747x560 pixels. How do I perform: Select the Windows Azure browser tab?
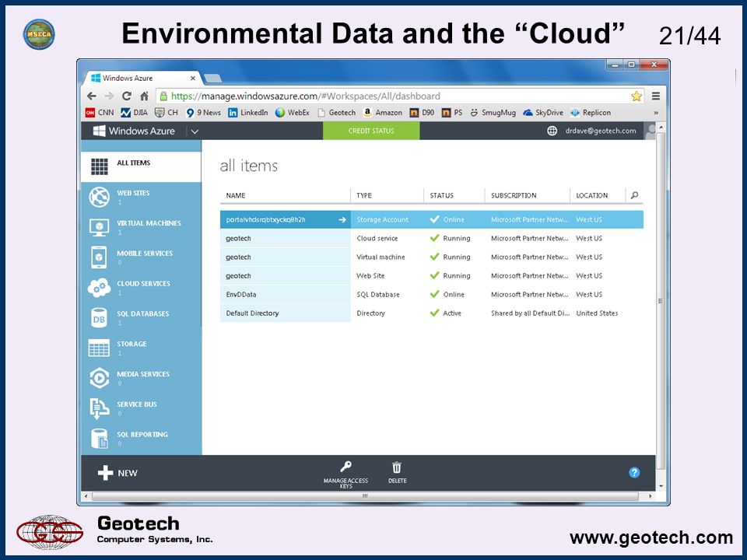coord(141,78)
